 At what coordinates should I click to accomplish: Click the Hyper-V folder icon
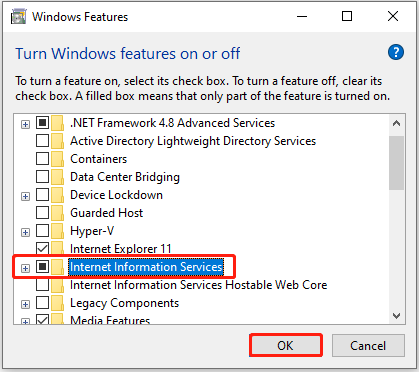pos(57,231)
